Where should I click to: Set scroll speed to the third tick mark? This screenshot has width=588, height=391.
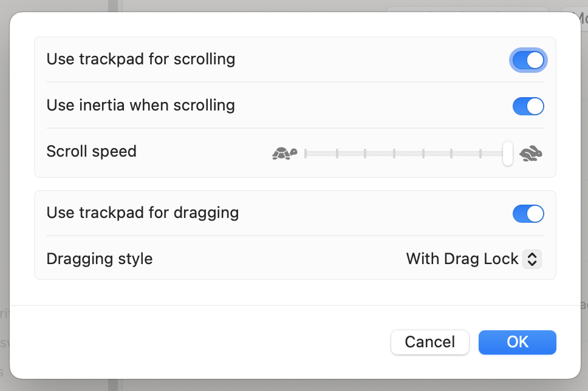tap(365, 154)
